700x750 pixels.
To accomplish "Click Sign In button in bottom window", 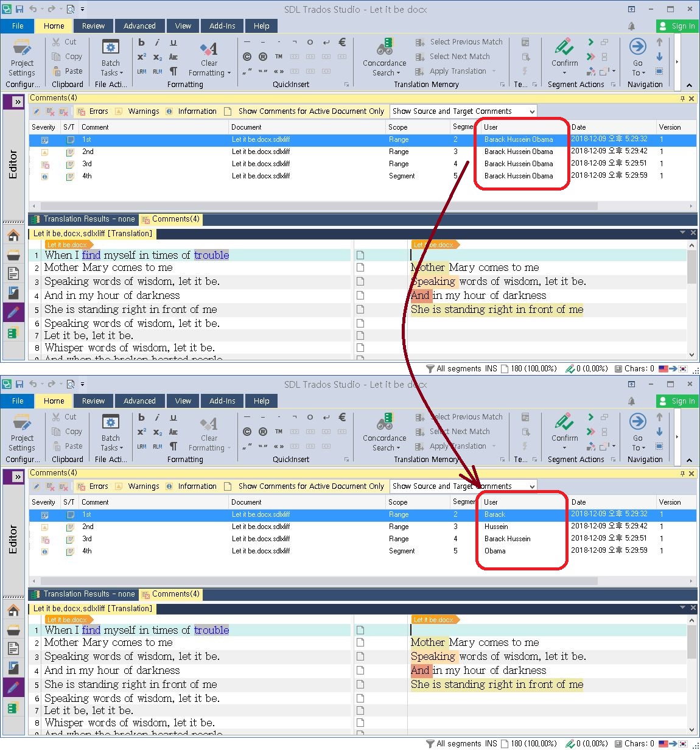I will (677, 401).
